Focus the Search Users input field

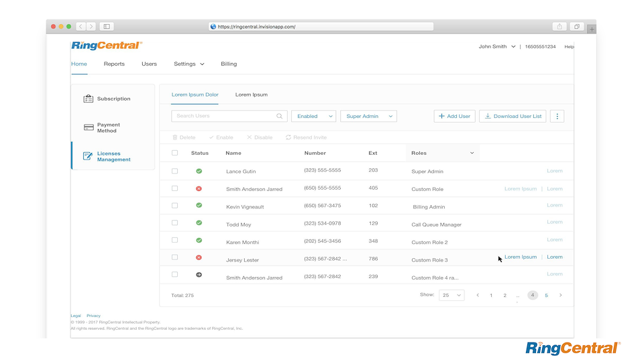(x=223, y=116)
